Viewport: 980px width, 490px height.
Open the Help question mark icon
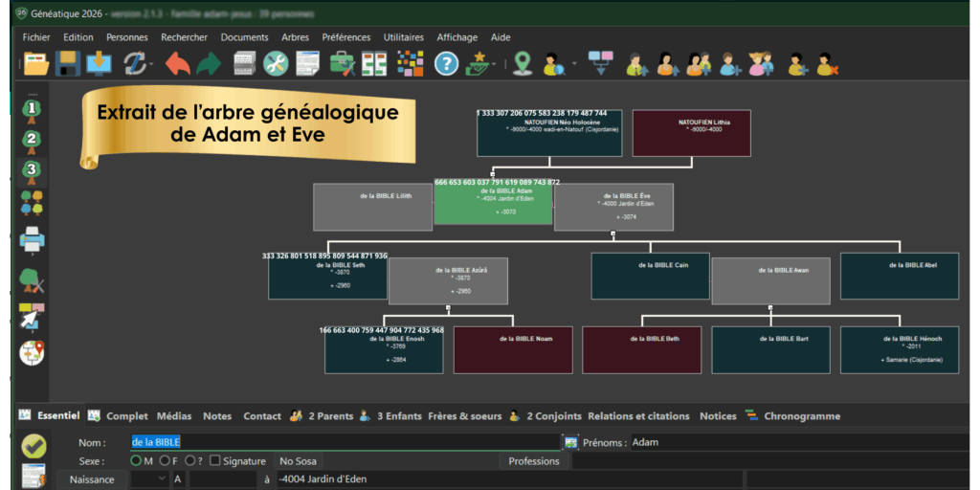446,64
